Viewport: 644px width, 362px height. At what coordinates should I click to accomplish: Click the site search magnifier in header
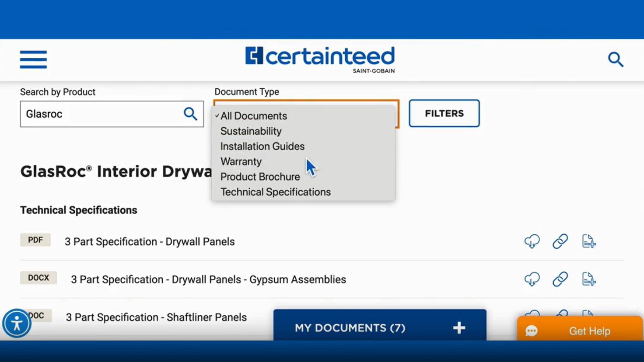click(615, 59)
